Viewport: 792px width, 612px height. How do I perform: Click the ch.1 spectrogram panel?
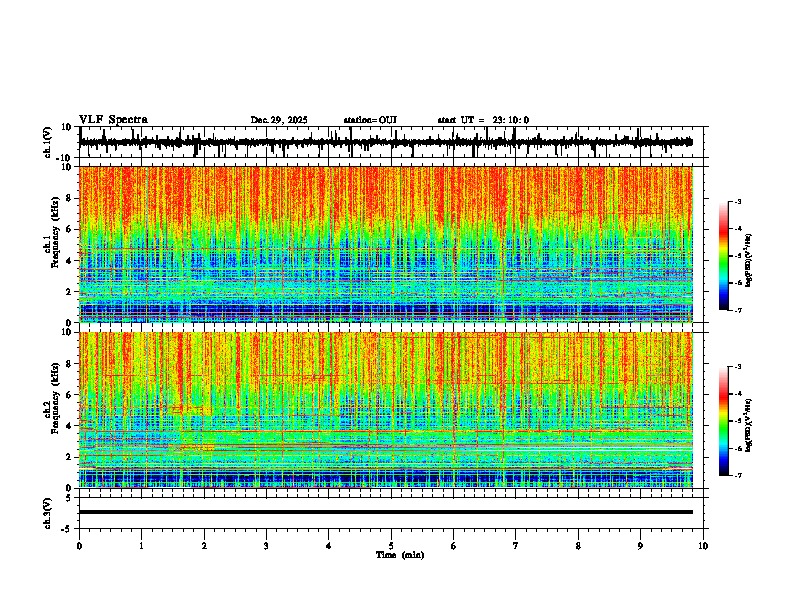[386, 244]
